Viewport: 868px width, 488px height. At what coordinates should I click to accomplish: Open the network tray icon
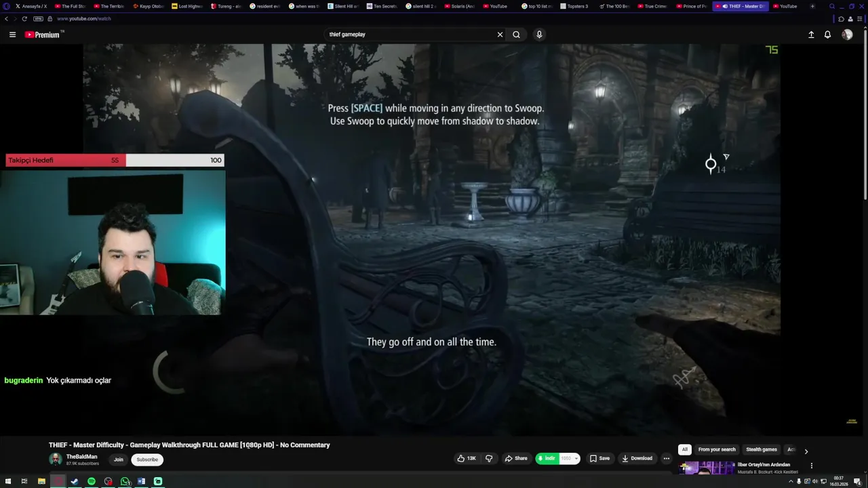(823, 481)
